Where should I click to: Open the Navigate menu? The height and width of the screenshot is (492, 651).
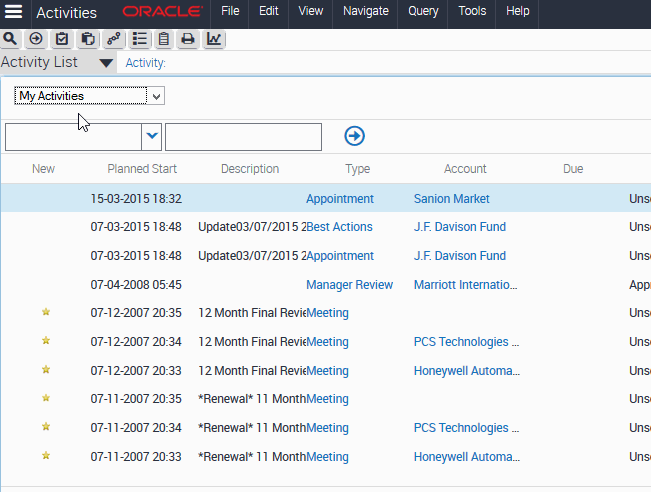click(366, 11)
